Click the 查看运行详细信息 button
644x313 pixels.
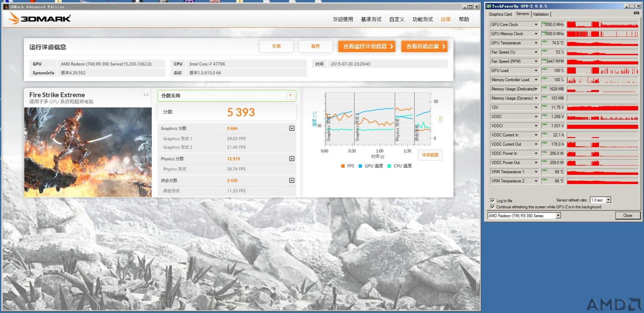point(367,46)
